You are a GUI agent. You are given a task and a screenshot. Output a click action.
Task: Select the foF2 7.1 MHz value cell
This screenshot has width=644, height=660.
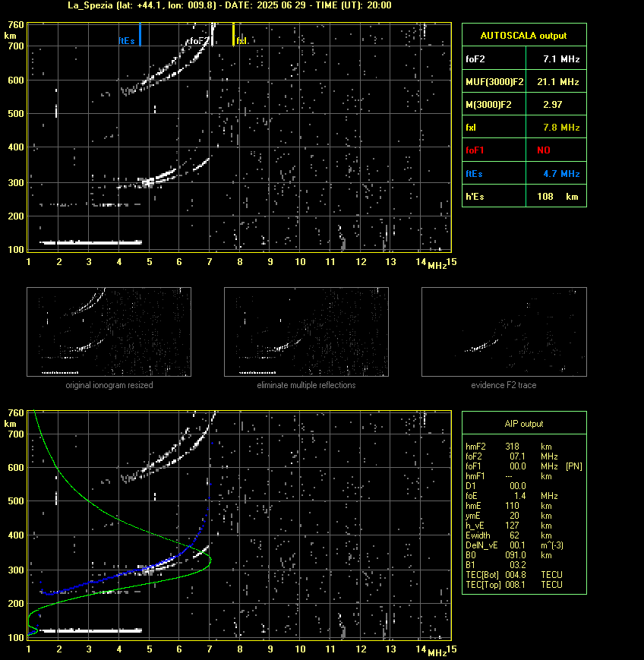pos(556,59)
